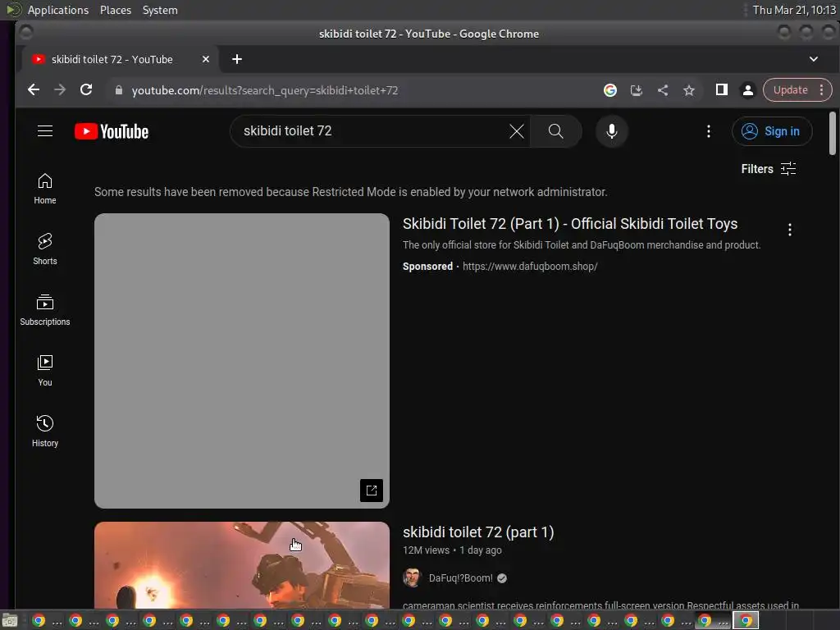
Task: Close the skibidi toilet 72 tab
Action: click(x=206, y=59)
